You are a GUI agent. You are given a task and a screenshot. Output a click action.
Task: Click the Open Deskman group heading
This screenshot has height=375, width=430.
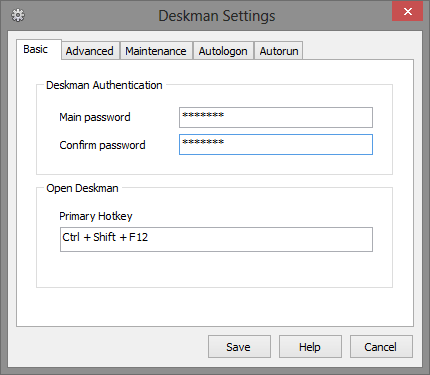pyautogui.click(x=82, y=188)
